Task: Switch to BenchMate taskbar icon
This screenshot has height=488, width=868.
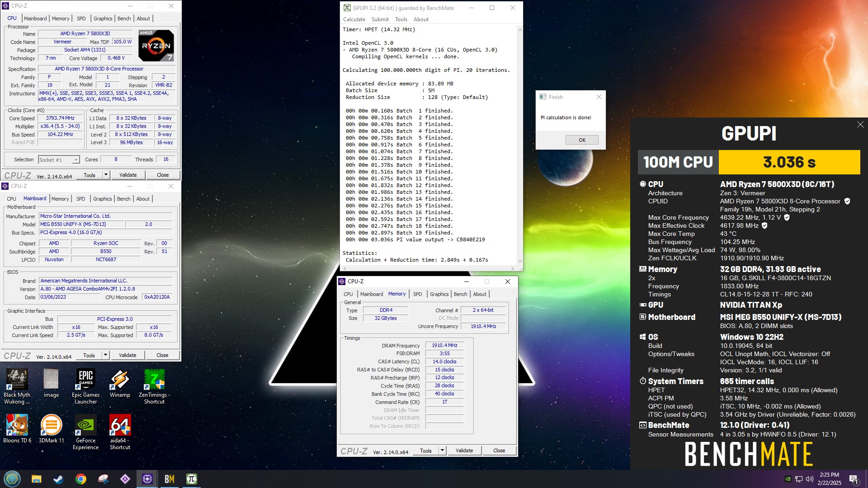Action: [170, 479]
